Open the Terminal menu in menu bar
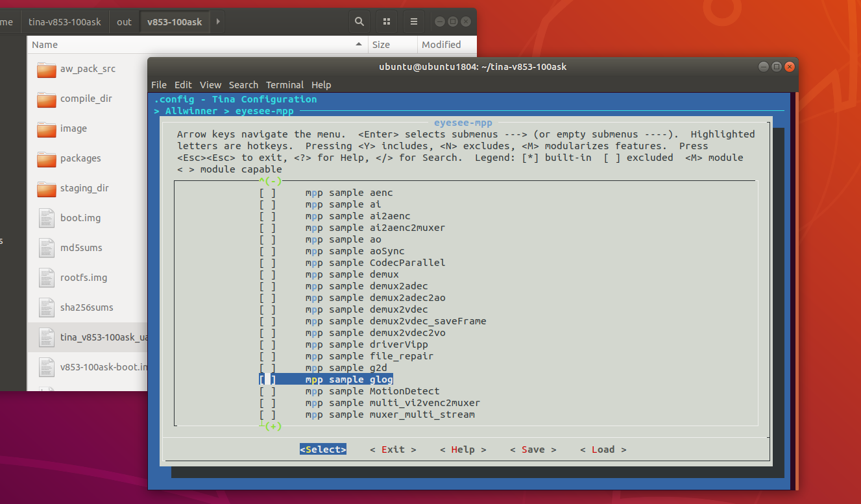This screenshot has width=861, height=504. (285, 85)
